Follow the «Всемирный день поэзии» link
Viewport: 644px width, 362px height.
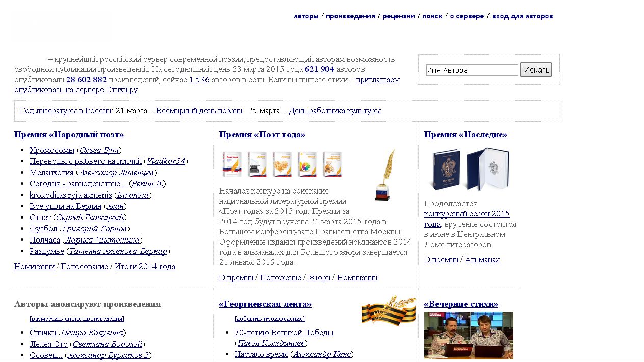pyautogui.click(x=199, y=111)
